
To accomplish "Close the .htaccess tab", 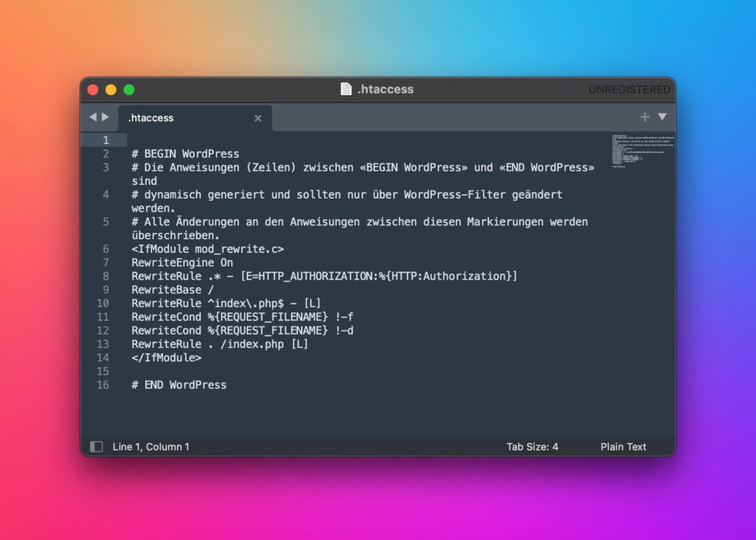I will tap(258, 118).
